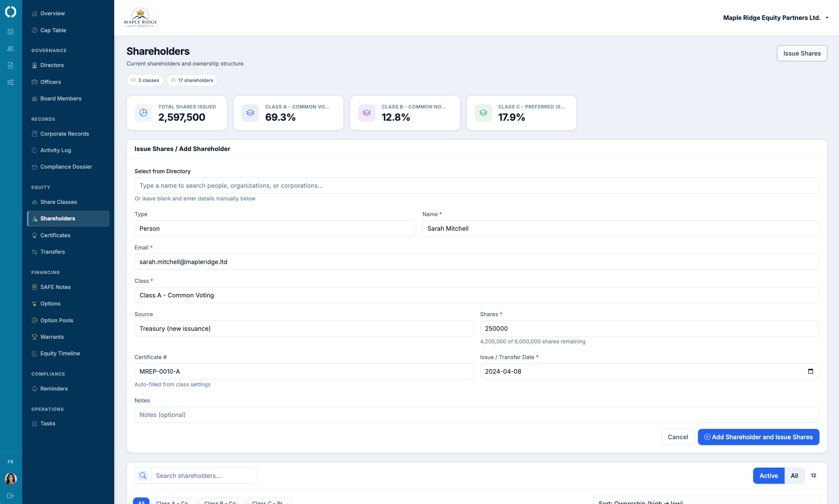Open the calendar picker icon in date field
Image resolution: width=839 pixels, height=504 pixels.
coord(811,371)
